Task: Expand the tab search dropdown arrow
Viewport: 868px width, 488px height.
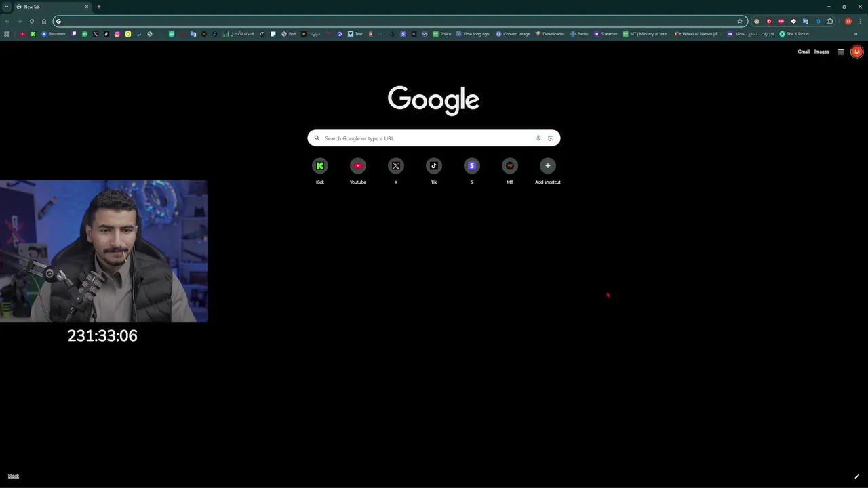Action: pos(7,7)
